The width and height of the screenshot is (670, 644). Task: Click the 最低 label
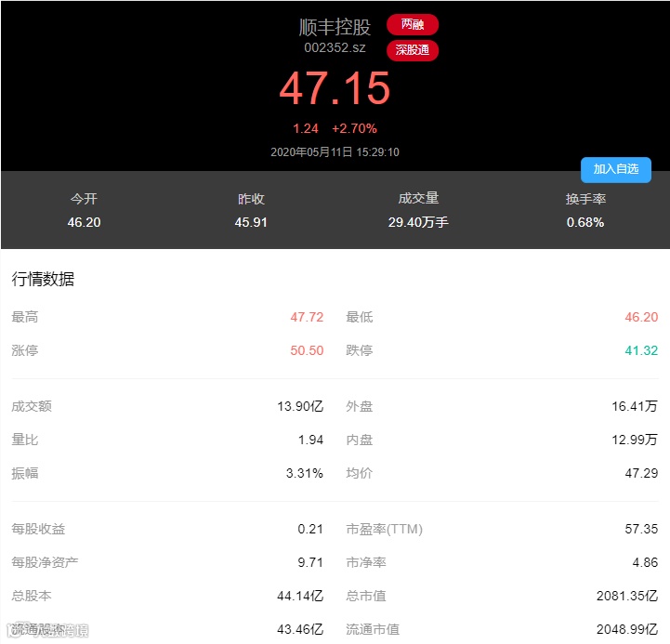coord(360,317)
